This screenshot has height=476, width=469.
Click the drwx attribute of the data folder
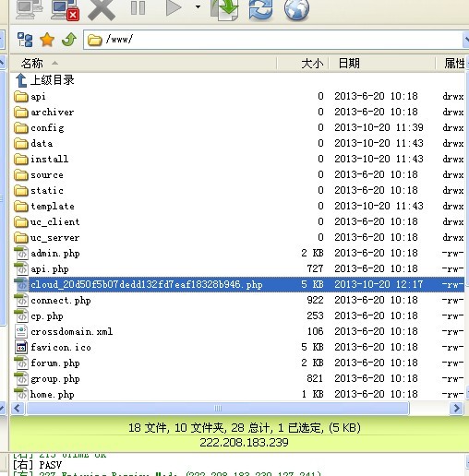[453, 143]
